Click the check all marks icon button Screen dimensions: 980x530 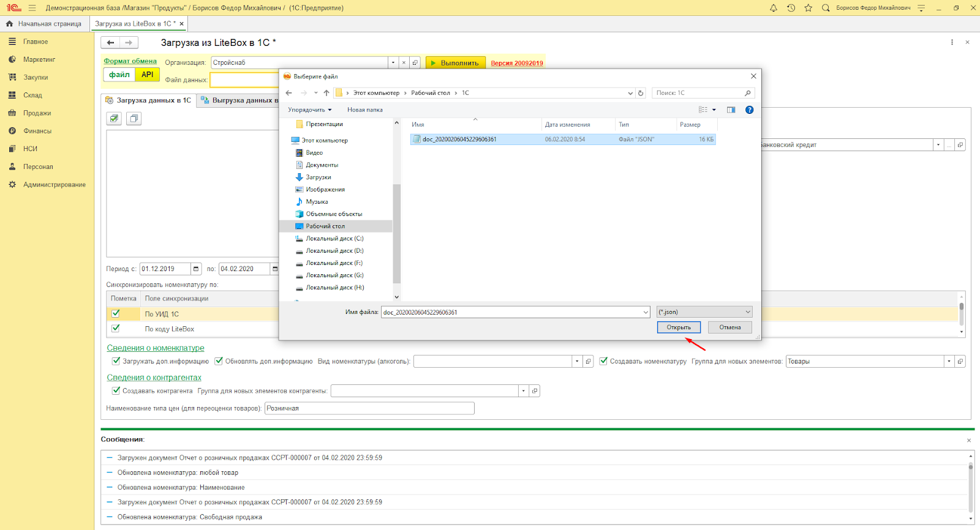click(x=114, y=119)
